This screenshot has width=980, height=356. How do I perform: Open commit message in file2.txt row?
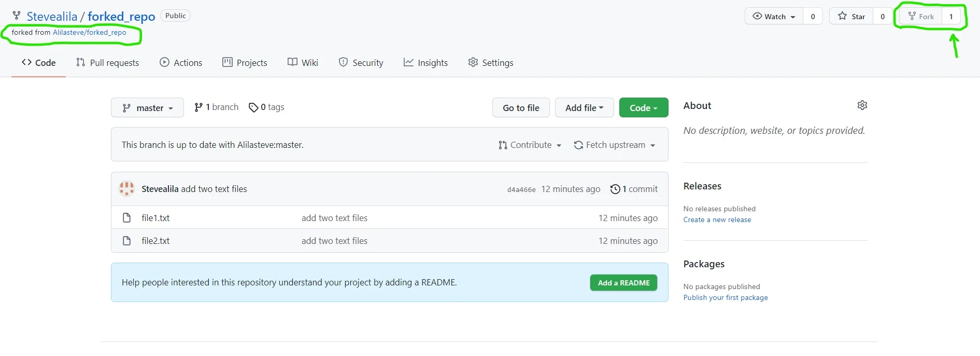tap(334, 241)
